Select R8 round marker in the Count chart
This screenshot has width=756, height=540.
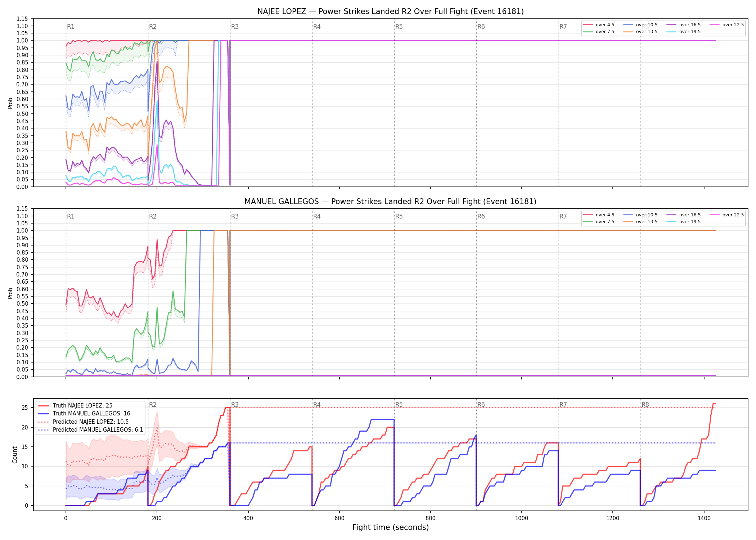pos(645,405)
